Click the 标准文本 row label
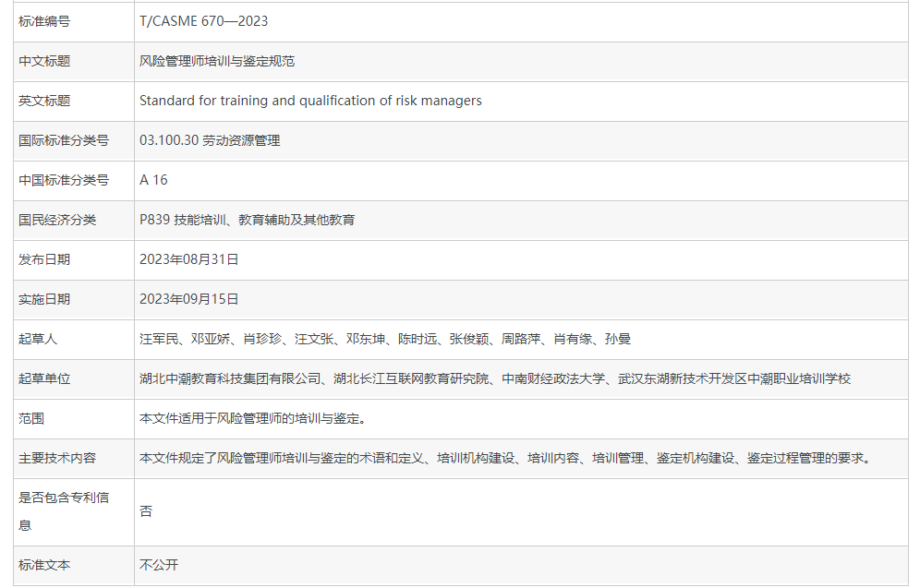The image size is (920, 588). (x=44, y=565)
